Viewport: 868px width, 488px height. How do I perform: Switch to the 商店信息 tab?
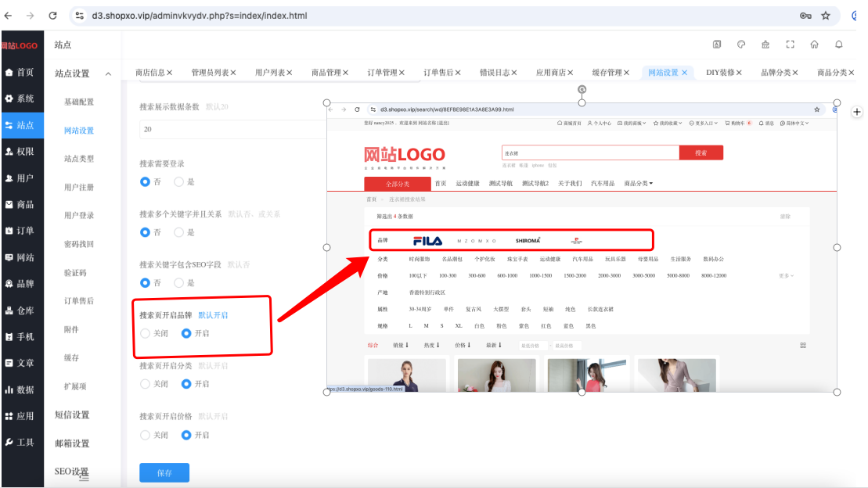tap(150, 73)
